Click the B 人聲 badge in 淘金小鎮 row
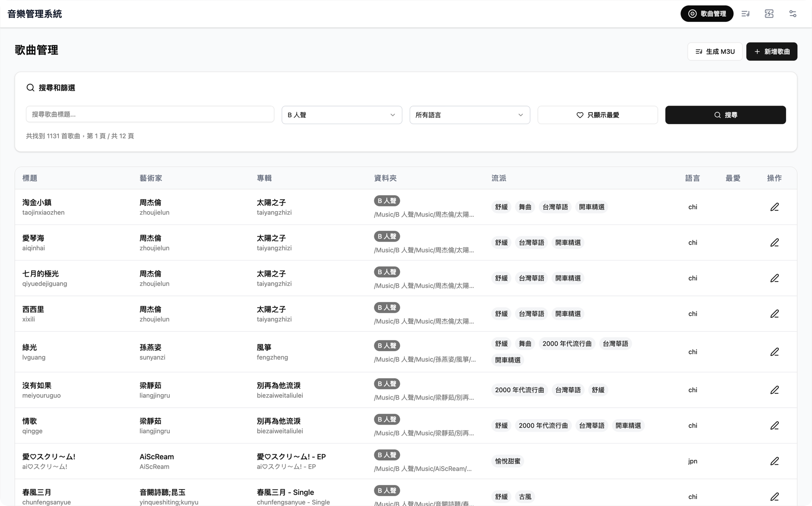Screen dimensions: 812x506 pyautogui.click(x=387, y=201)
